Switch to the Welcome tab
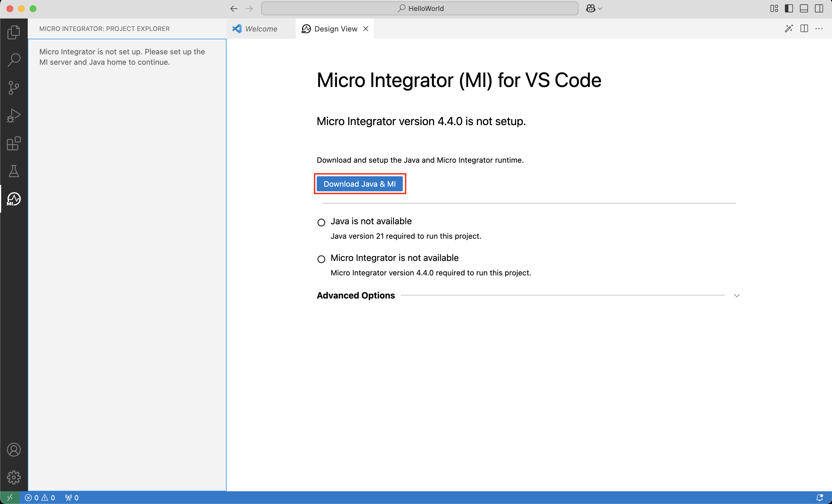Image resolution: width=832 pixels, height=504 pixels. point(261,29)
